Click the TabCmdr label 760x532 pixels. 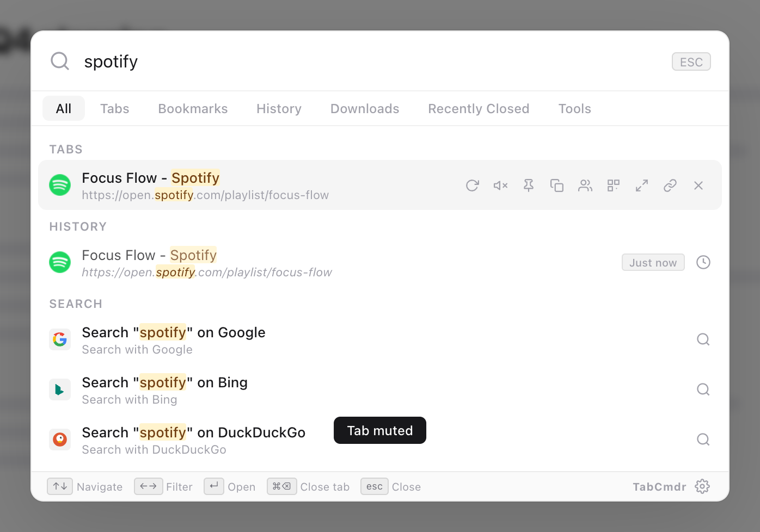659,487
